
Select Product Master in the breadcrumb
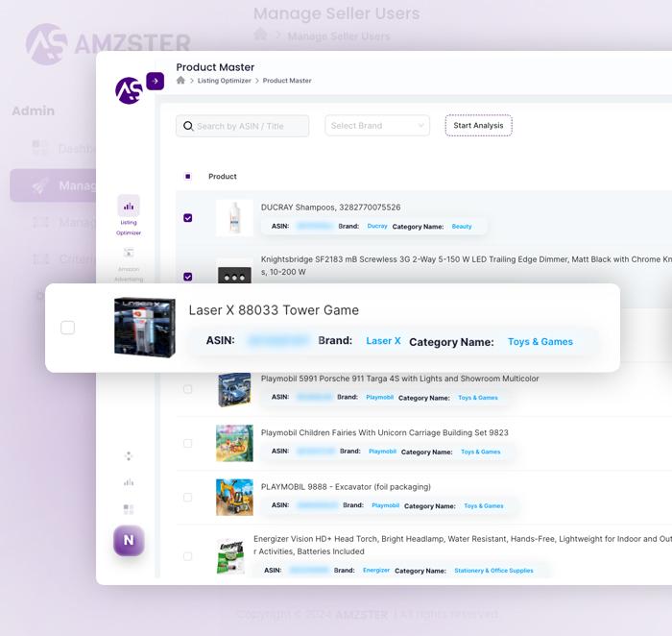(x=287, y=81)
